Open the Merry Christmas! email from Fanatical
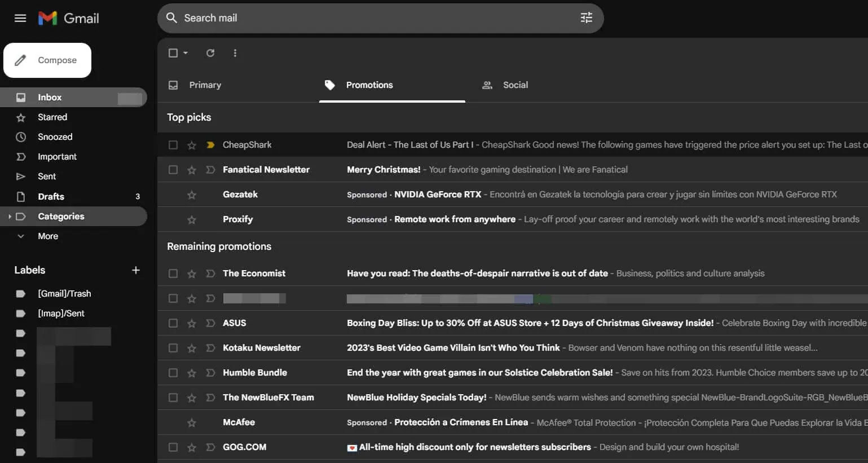868x463 pixels. point(513,170)
